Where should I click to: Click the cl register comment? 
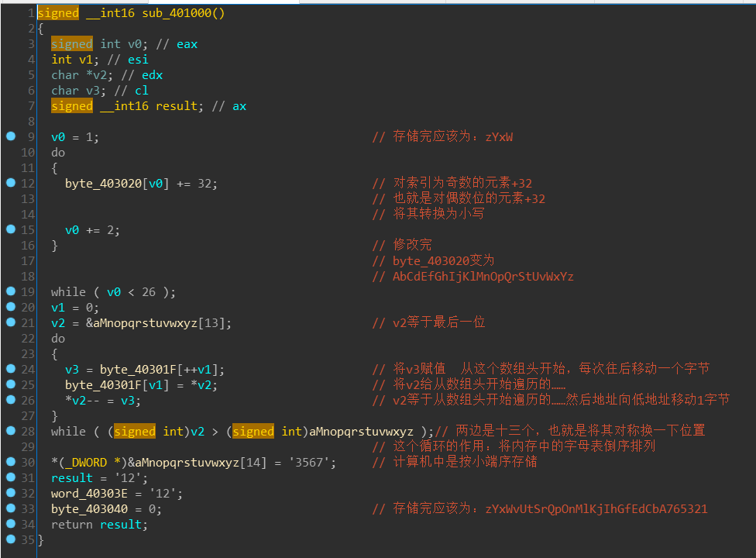[142, 91]
